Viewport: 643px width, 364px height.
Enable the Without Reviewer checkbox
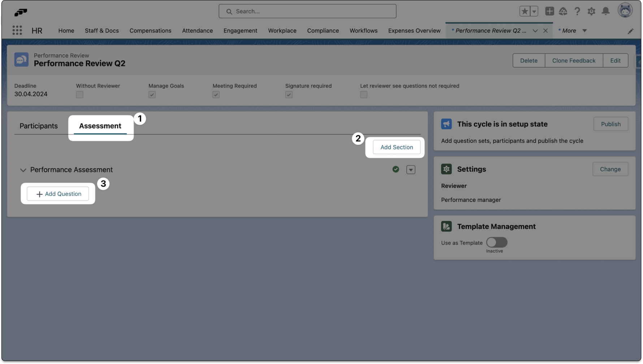[x=79, y=95]
